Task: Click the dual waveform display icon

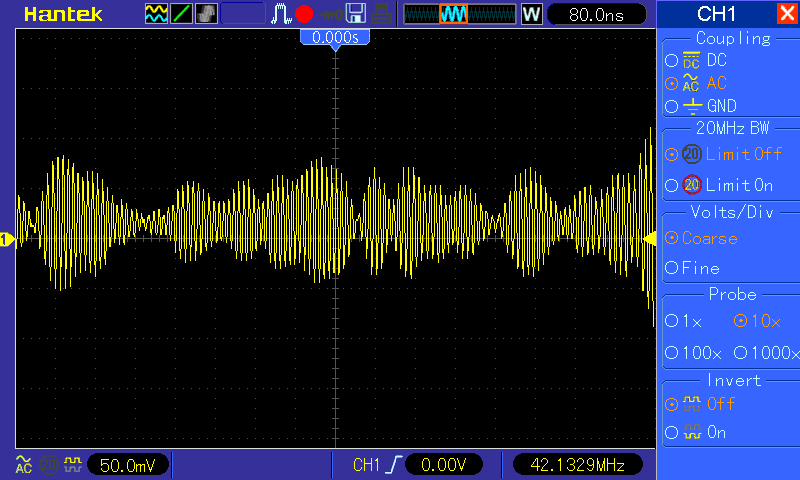Action: point(156,14)
